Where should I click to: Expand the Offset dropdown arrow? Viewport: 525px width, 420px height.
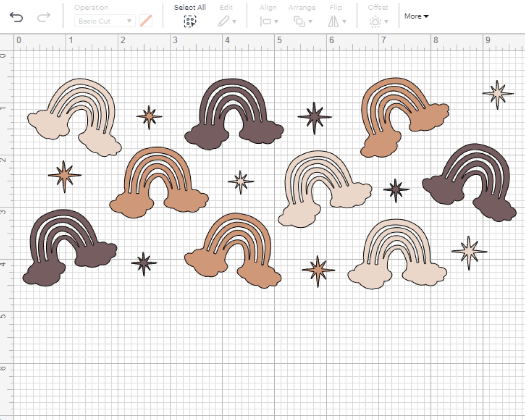(x=386, y=21)
